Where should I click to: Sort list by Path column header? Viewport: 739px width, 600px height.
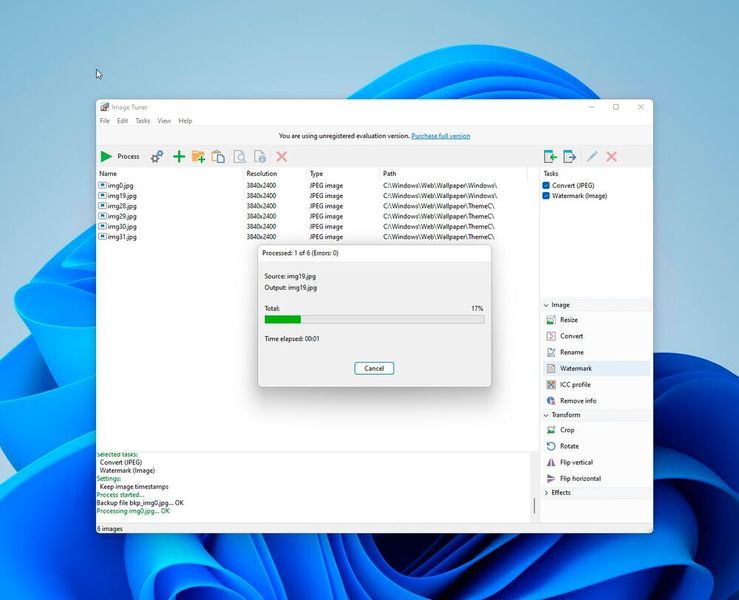pos(452,174)
